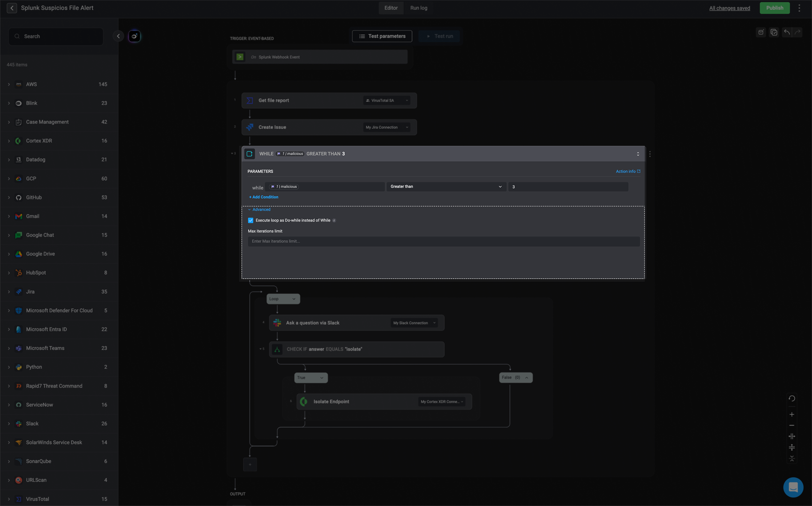Select the CHECK IF answer EQUALS isolate step
Viewport: 812px width, 506px height.
[x=357, y=349]
